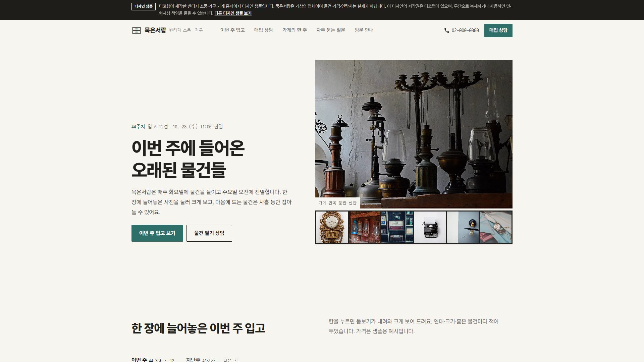Open 방문 안내 nav link
This screenshot has height=362, width=644.
pyautogui.click(x=364, y=30)
